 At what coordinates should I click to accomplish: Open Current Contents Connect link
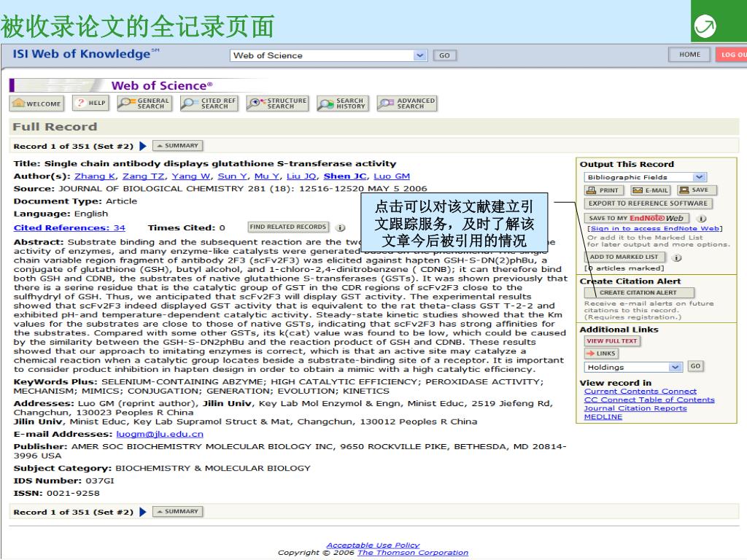click(x=640, y=392)
